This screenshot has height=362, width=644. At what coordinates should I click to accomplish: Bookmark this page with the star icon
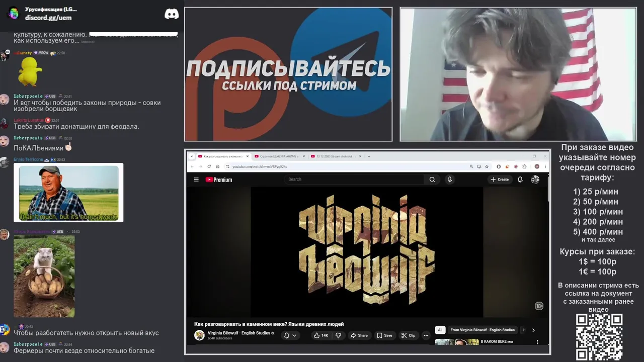point(487,166)
